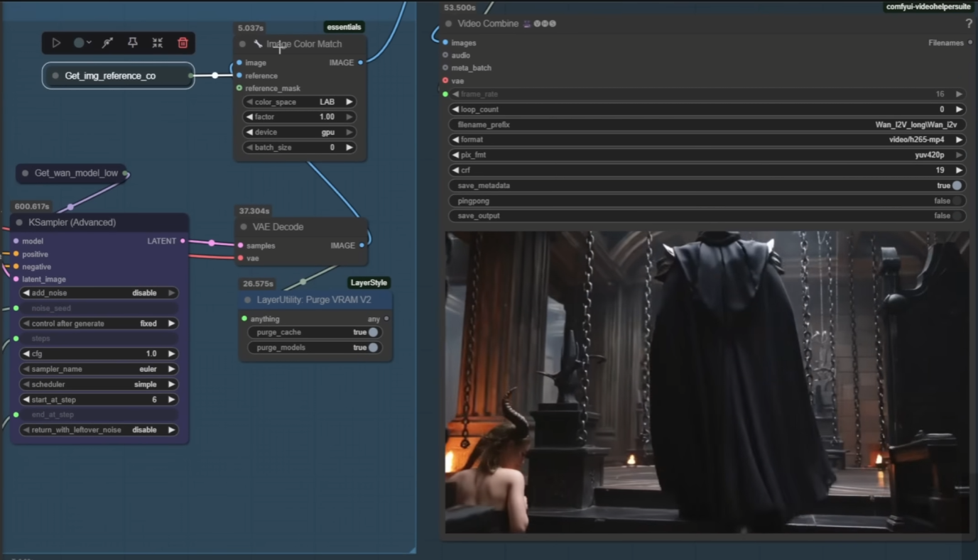Click the left arrow of the device gpu field
The width and height of the screenshot is (978, 560).
[249, 132]
